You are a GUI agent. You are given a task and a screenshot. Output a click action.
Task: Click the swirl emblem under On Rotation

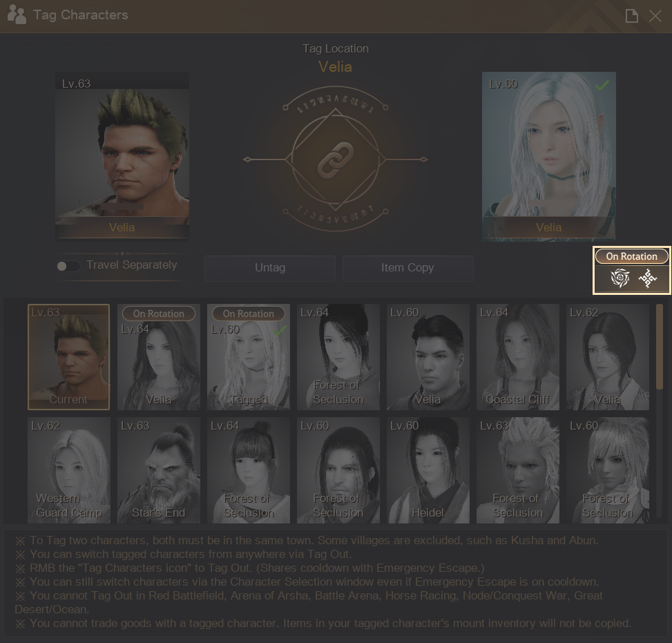620,279
